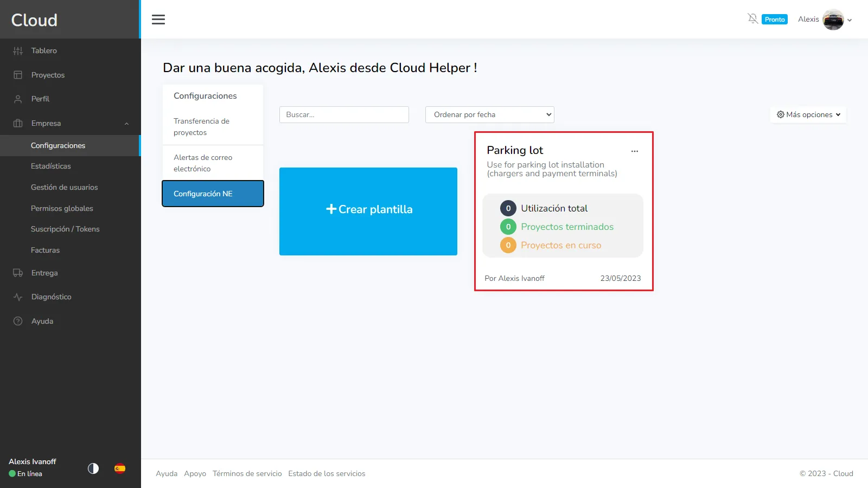Toggle the dark/light contrast mode
This screenshot has height=488, width=868.
coord(93,468)
